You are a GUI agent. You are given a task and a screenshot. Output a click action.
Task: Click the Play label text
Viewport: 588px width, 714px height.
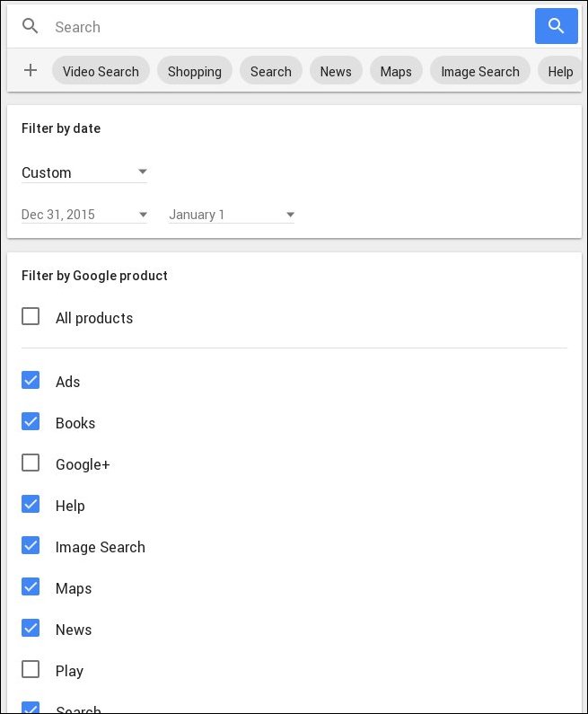[x=69, y=671]
